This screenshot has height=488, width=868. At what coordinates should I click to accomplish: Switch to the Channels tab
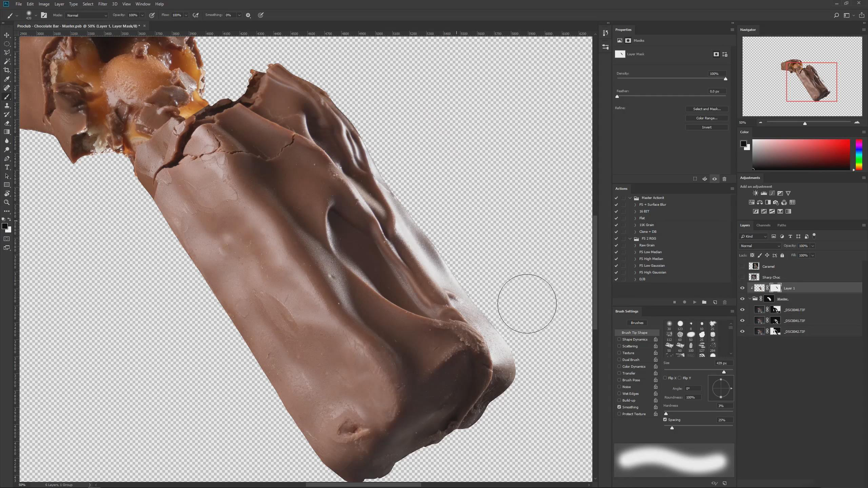tap(763, 225)
